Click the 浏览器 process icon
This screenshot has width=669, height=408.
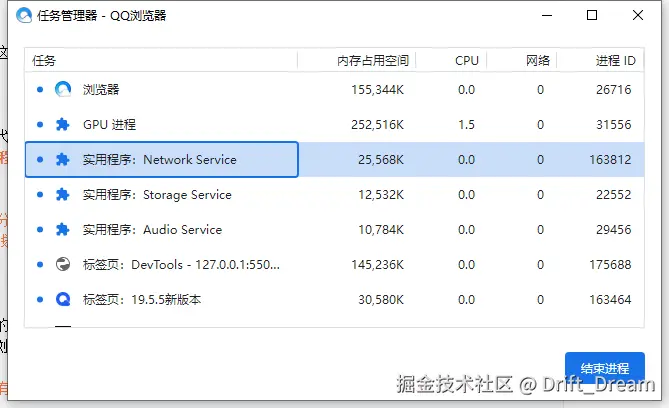63,90
